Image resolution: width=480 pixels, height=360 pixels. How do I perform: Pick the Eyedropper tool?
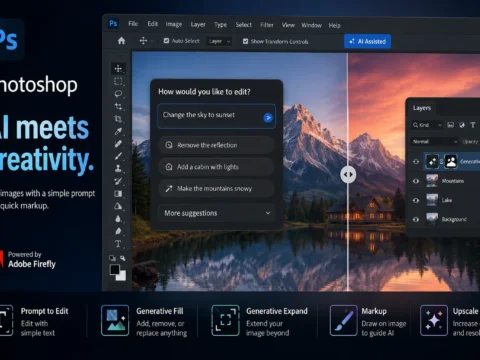tap(118, 131)
